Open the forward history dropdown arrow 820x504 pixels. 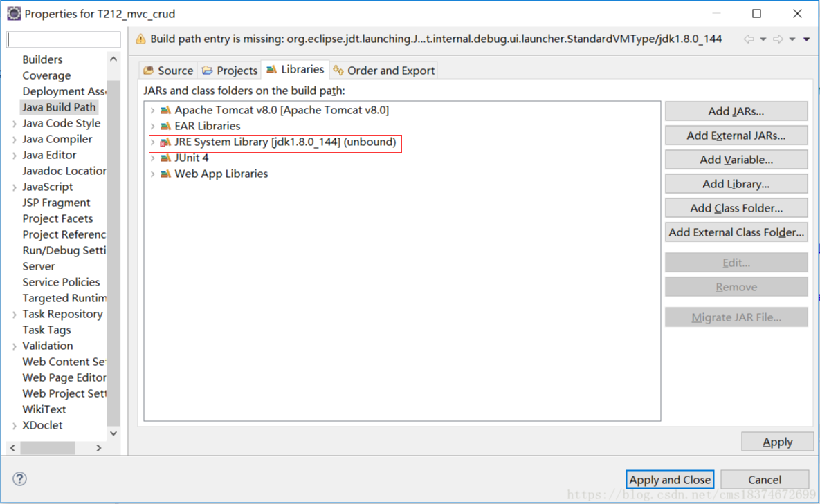coord(792,39)
